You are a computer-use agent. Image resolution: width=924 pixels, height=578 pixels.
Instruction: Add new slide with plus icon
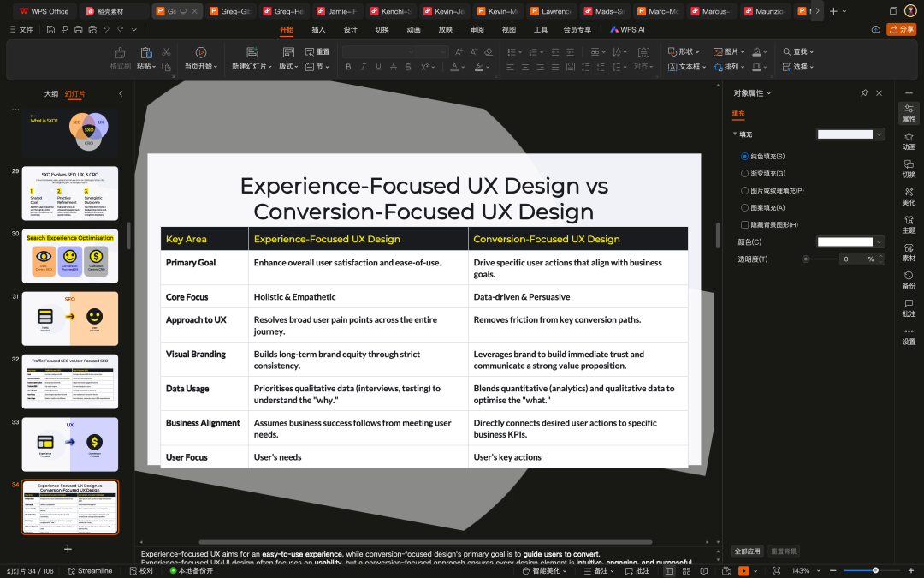(68, 549)
